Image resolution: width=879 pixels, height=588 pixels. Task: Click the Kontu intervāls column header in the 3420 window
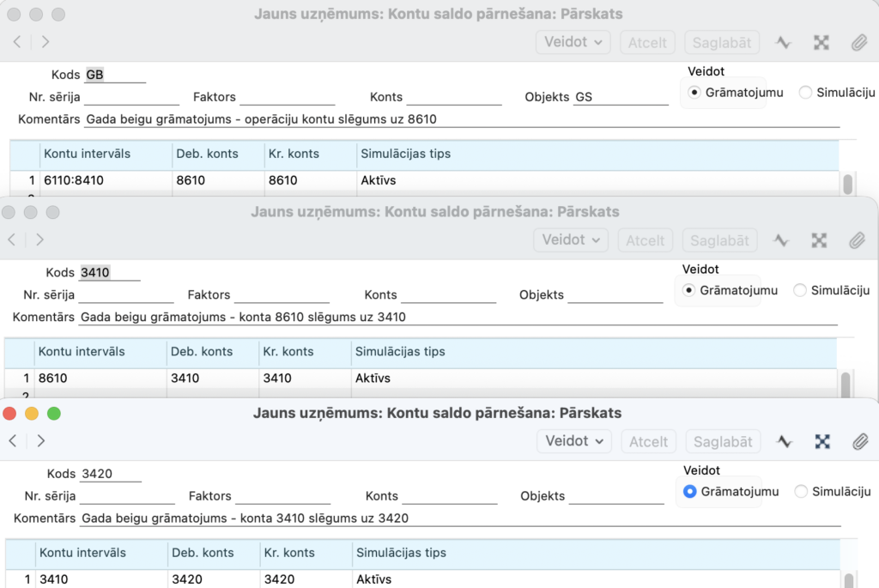click(x=82, y=553)
